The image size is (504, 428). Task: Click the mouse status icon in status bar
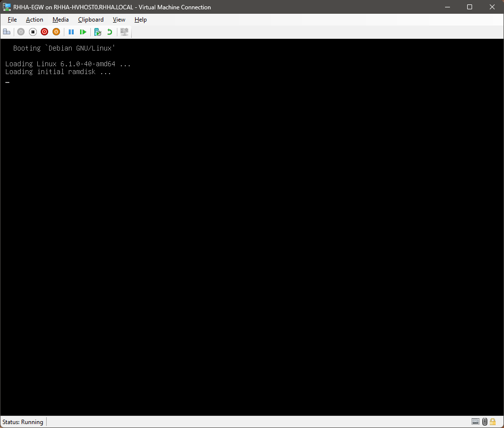point(484,422)
